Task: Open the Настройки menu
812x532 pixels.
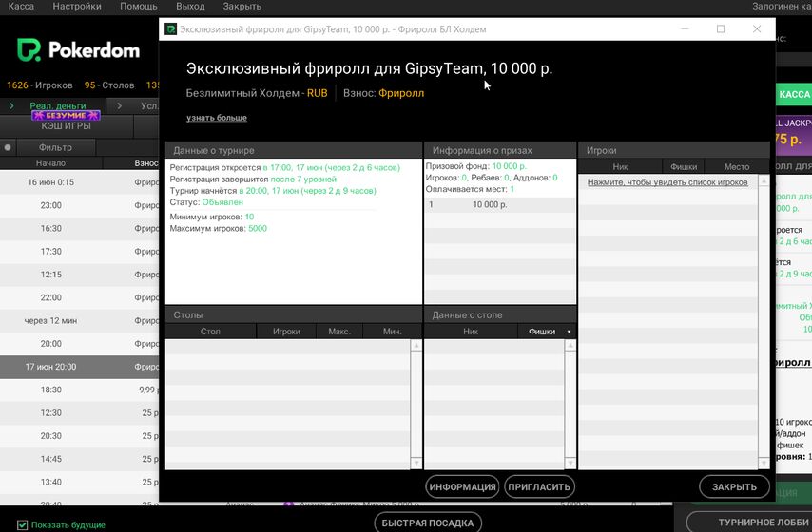Action: click(77, 7)
